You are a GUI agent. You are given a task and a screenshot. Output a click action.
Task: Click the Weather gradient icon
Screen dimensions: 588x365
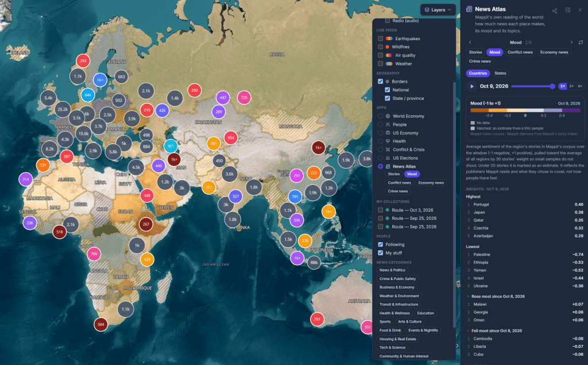(389, 64)
